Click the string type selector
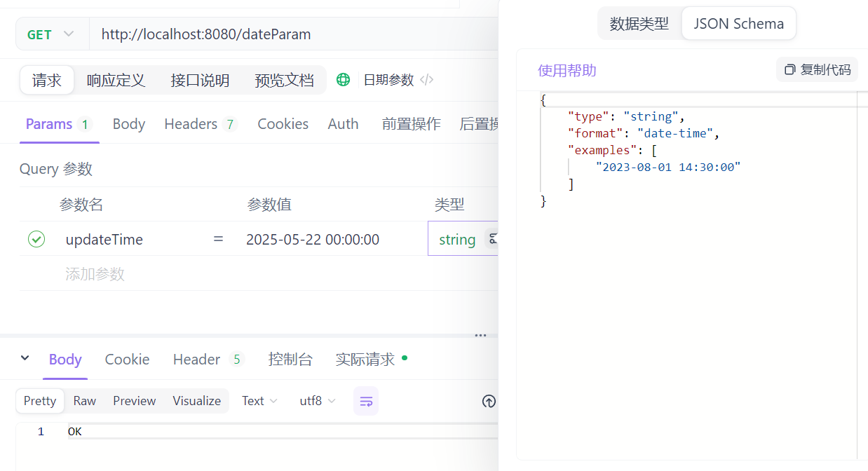 click(x=457, y=240)
